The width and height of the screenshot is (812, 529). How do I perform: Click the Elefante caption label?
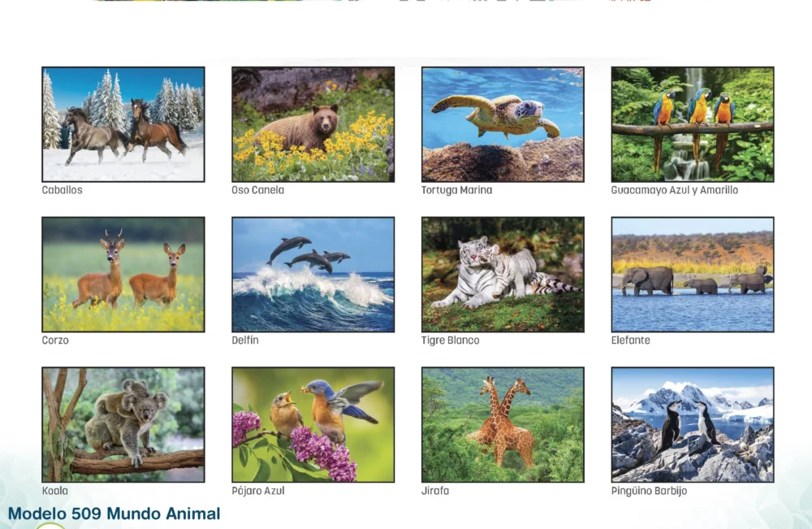[631, 340]
